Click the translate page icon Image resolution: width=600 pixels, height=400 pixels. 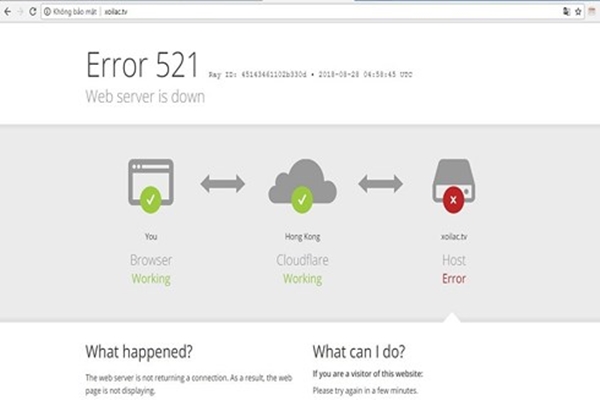(x=567, y=11)
